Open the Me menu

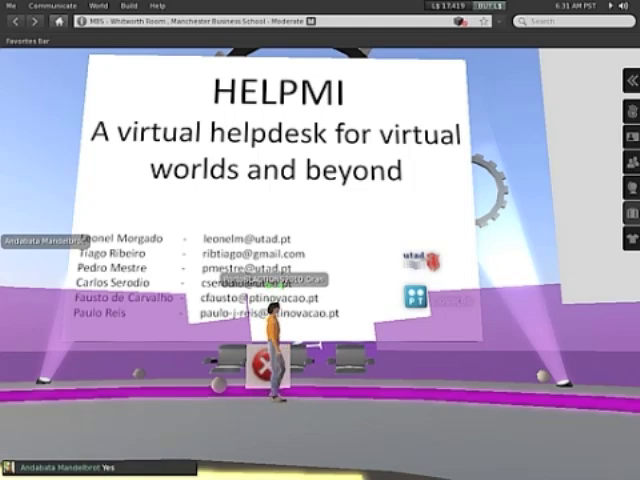pyautogui.click(x=11, y=6)
